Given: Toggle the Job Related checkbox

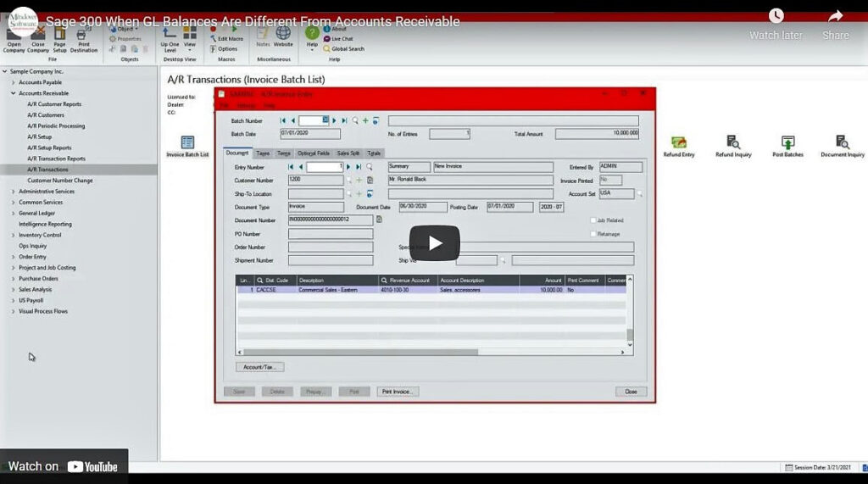Looking at the screenshot, I should 593,220.
